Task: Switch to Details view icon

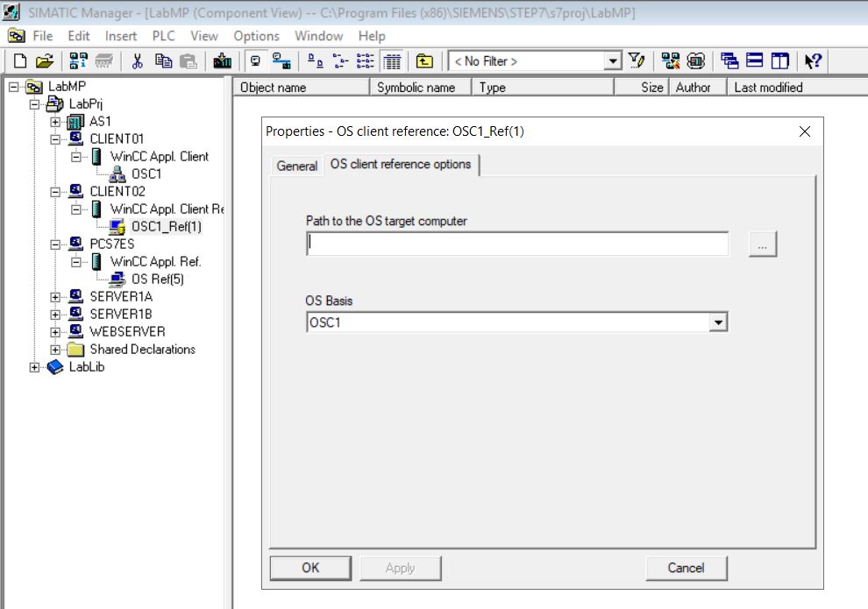Action: pos(392,60)
